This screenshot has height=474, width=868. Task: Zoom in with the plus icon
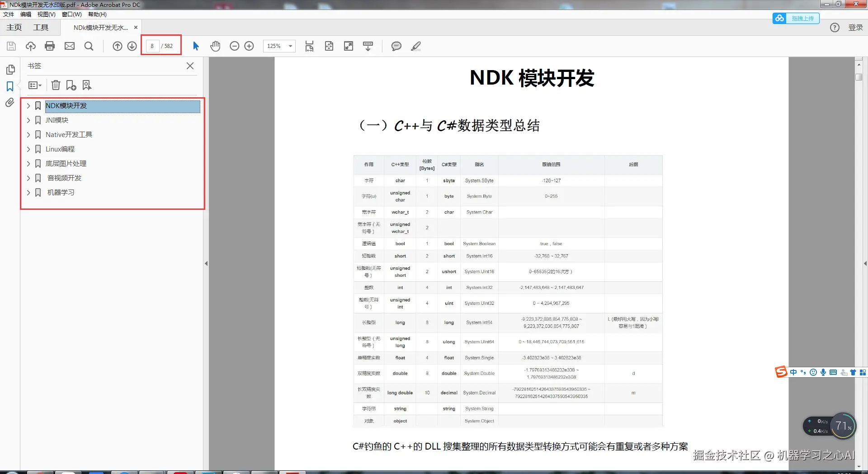[x=249, y=46]
